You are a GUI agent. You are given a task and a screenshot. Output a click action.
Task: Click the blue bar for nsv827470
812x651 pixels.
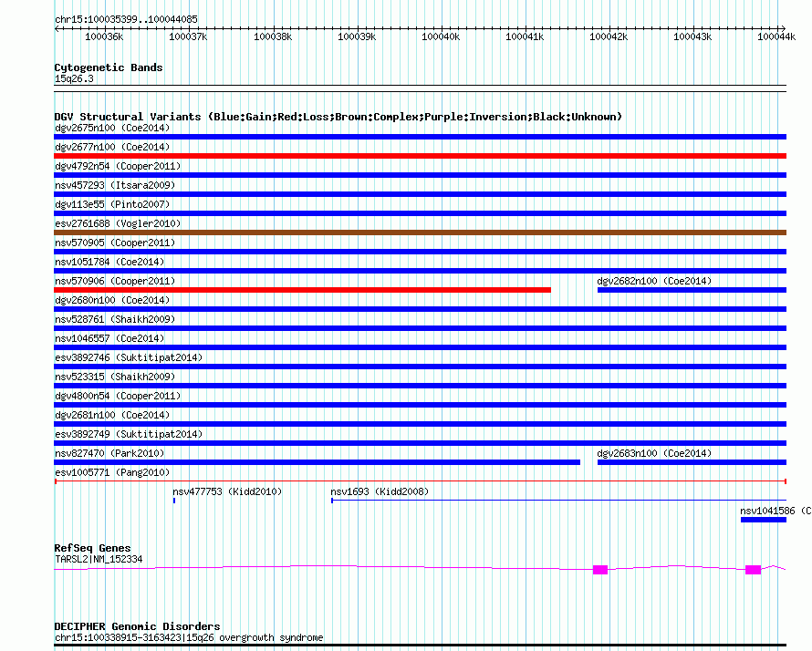[x=317, y=462]
